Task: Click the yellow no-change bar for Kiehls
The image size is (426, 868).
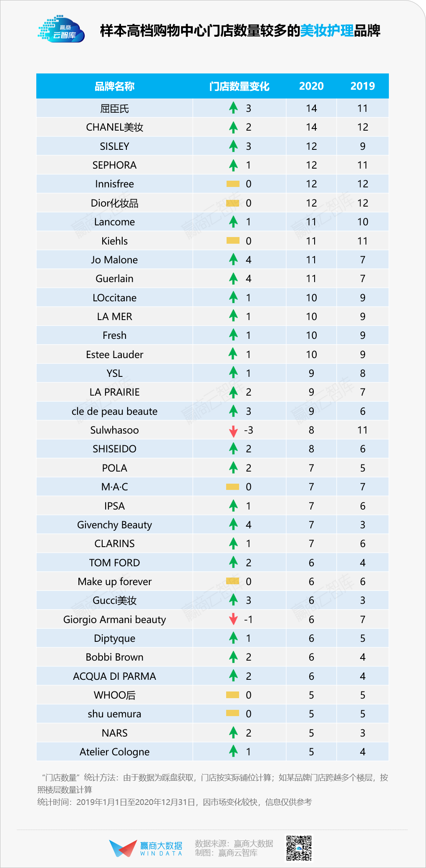Action: 233,241
